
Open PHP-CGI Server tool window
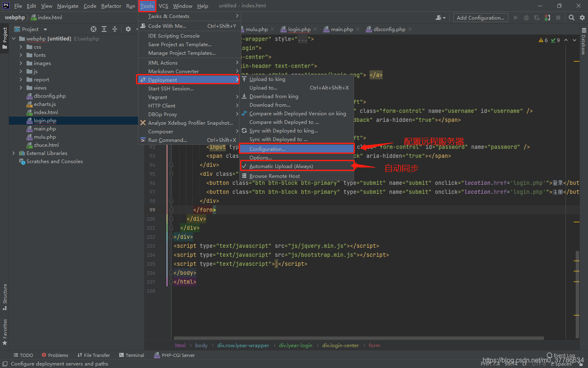174,355
